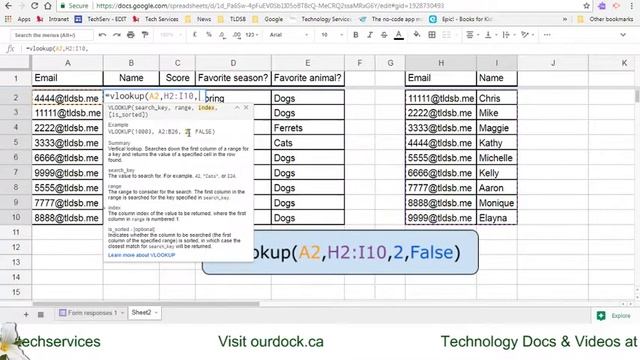Switch to Form responses 1 tab
Screen dimensions: 640x360
(92, 313)
